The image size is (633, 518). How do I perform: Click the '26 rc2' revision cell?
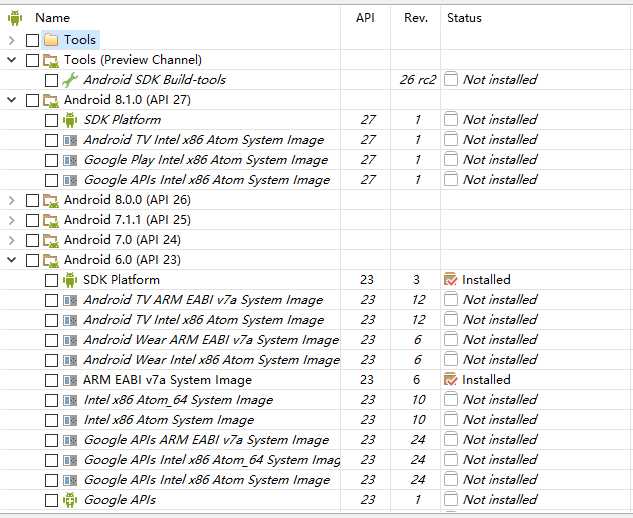tap(418, 80)
